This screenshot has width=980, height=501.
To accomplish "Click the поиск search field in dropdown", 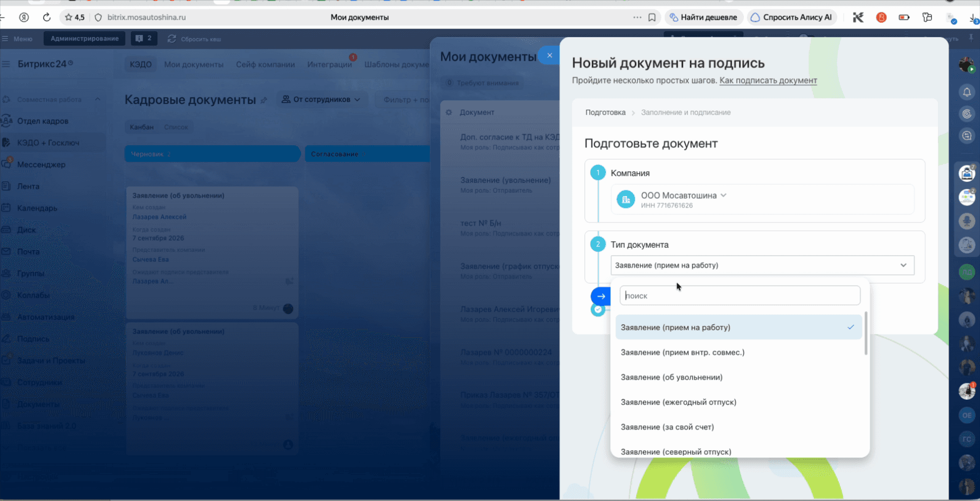I will point(740,296).
